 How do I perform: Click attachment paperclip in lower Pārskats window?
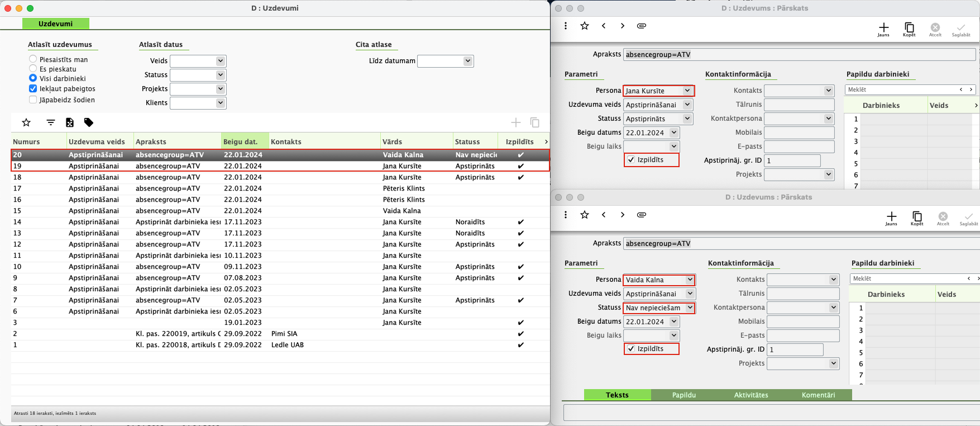point(642,215)
